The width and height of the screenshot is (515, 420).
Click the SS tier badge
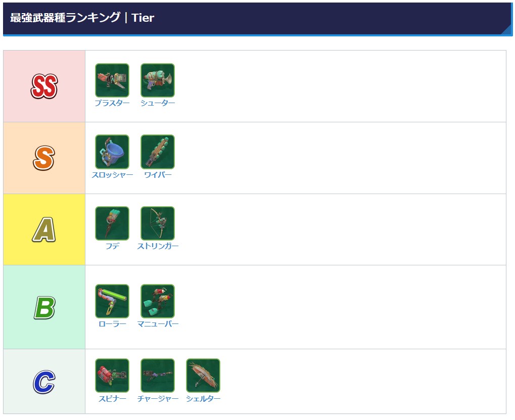44,86
